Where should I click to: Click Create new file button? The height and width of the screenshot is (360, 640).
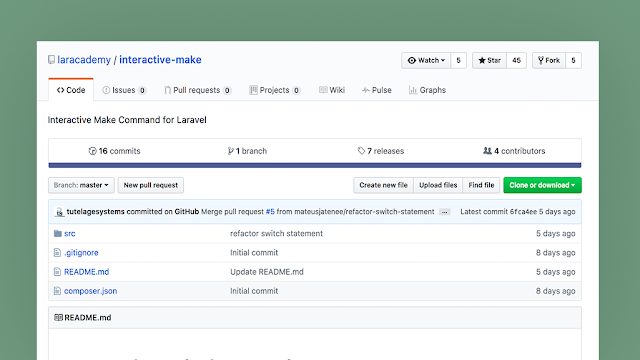click(383, 185)
